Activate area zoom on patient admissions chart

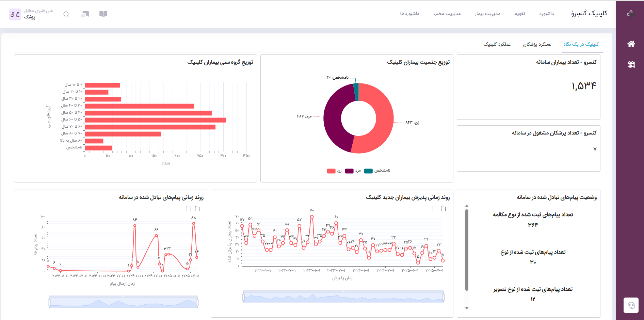coord(434,208)
